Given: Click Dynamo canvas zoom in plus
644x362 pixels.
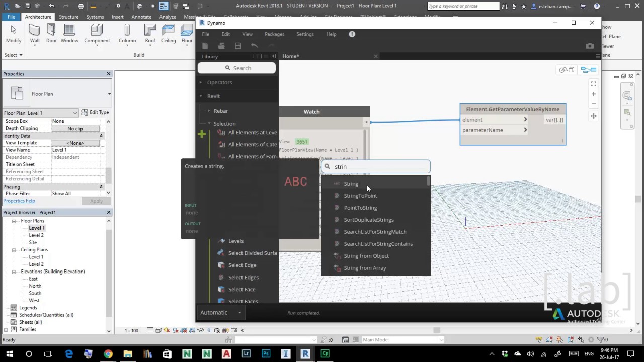Looking at the screenshot, I should [x=594, y=94].
